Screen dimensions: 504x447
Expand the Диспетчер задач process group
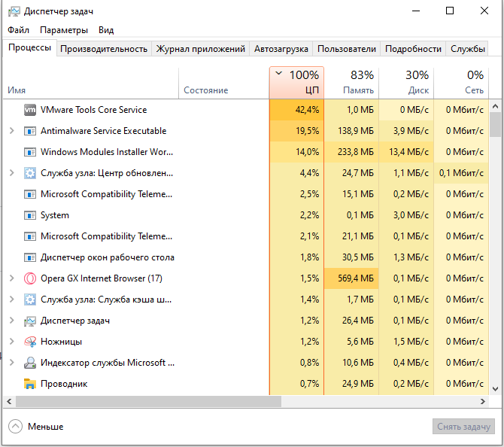(12, 321)
